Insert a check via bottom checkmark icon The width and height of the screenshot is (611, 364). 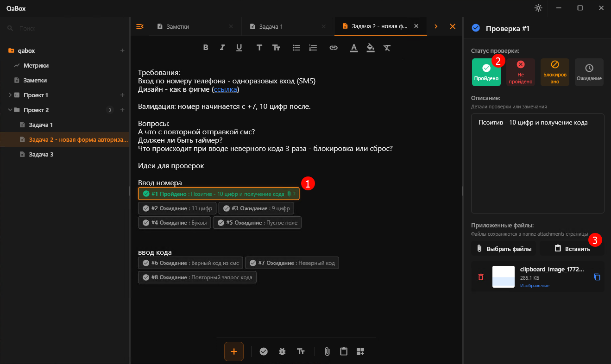[264, 351]
